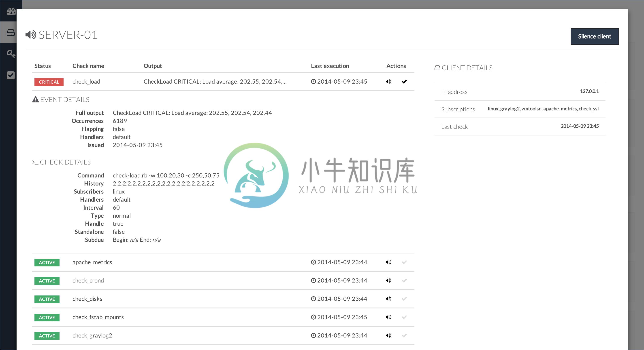
Task: Click the mute icon for check_crond
Action: tap(388, 280)
